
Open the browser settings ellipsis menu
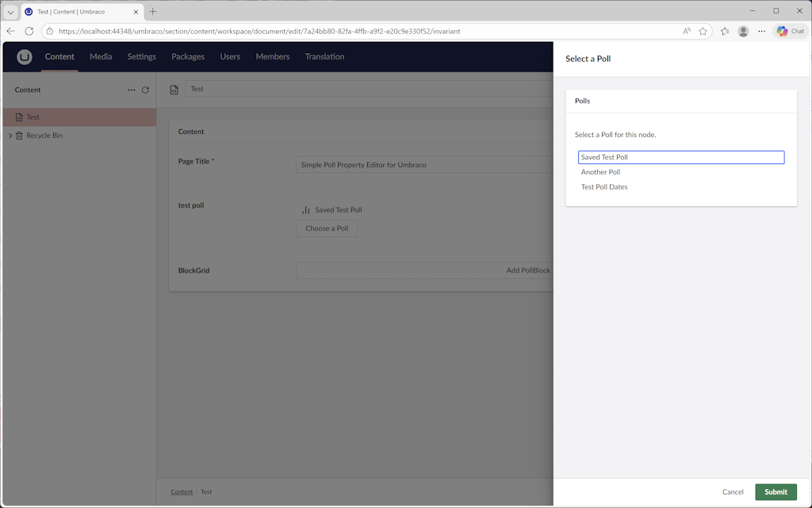(x=761, y=31)
